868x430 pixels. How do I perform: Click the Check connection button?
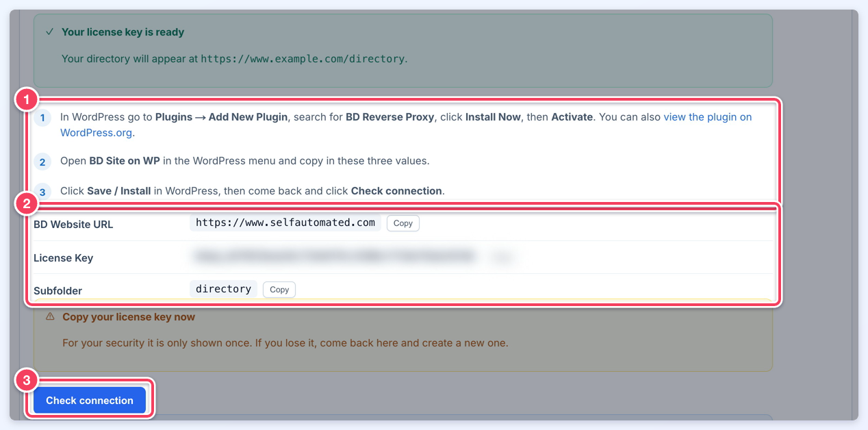coord(90,401)
